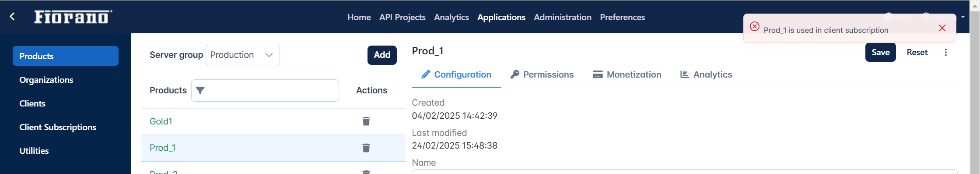The height and width of the screenshot is (174, 980).
Task: Click the red error icon in the notification
Action: (x=755, y=26)
